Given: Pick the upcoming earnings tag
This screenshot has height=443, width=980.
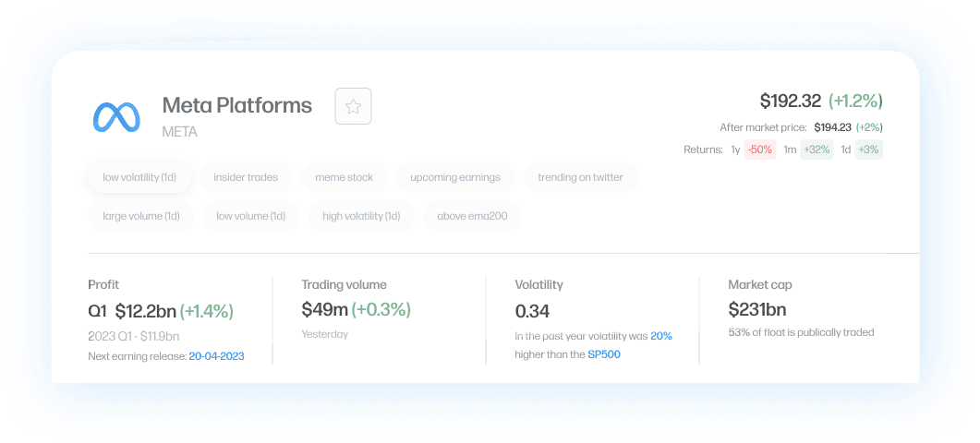Looking at the screenshot, I should 455,177.
